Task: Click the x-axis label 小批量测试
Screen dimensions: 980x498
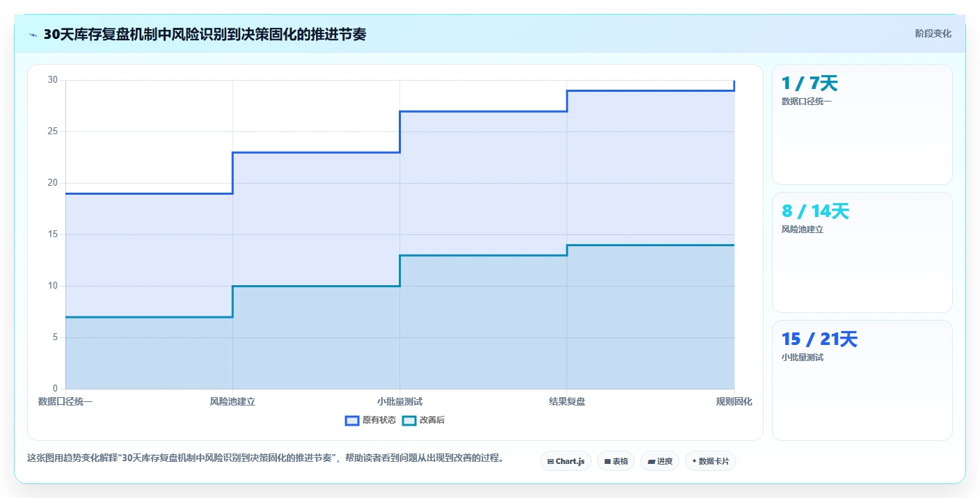Action: (400, 401)
